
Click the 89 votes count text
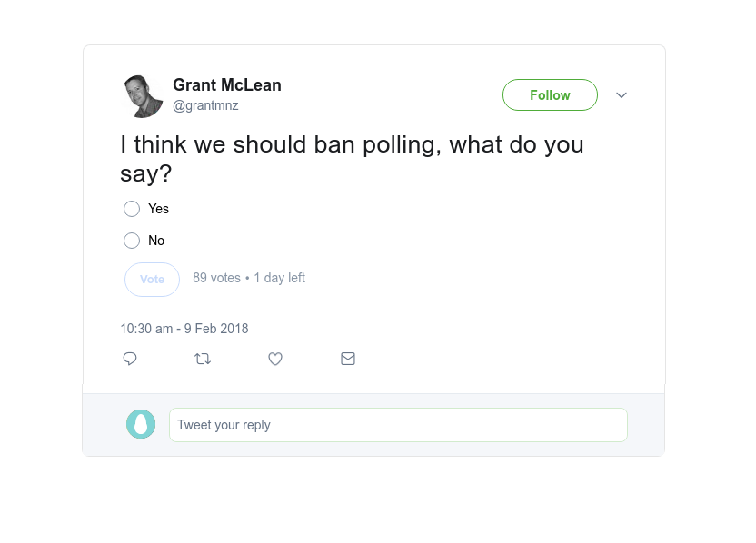point(216,278)
